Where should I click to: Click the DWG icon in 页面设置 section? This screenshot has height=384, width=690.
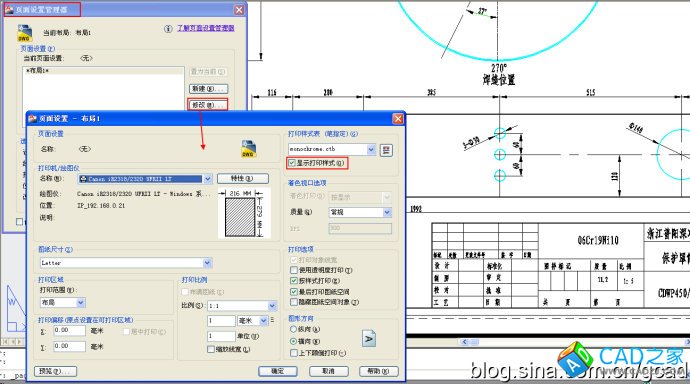tap(249, 149)
